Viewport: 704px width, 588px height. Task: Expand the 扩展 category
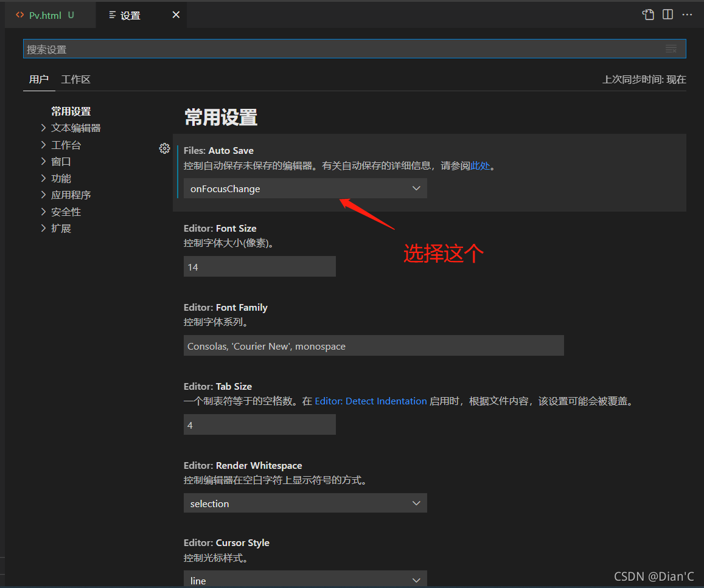[x=56, y=228]
